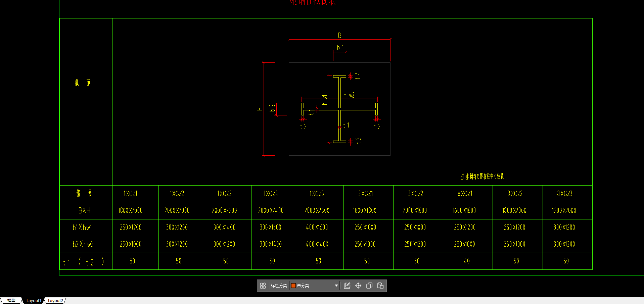Select the t1 value 50 under 1XGZ1
This screenshot has width=644, height=304.
pos(132,261)
